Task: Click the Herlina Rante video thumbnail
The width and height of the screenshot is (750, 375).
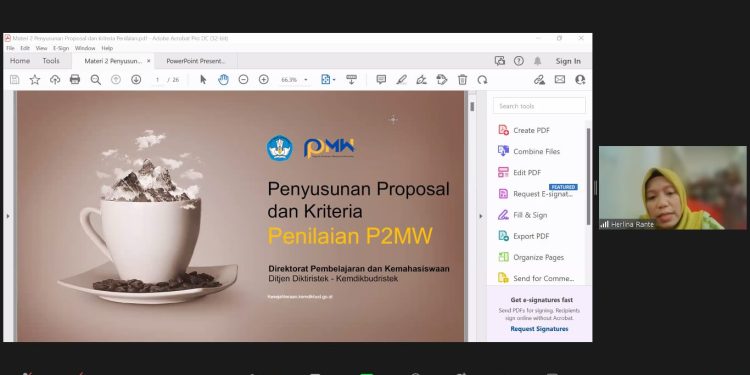Action: (x=673, y=188)
